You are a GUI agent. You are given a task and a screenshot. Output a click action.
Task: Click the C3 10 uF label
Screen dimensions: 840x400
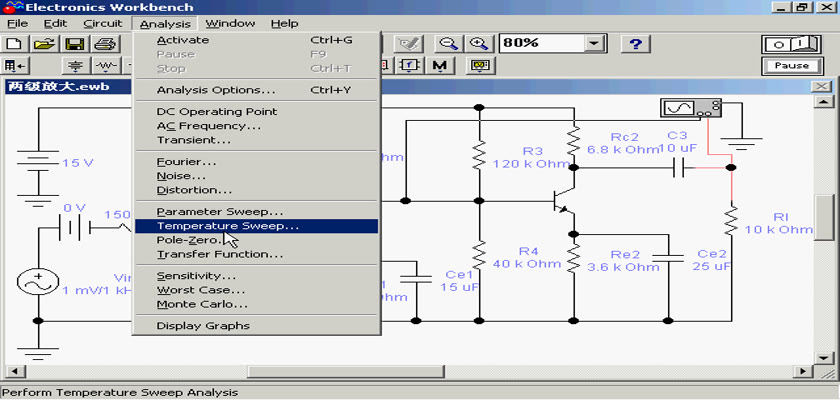point(678,142)
